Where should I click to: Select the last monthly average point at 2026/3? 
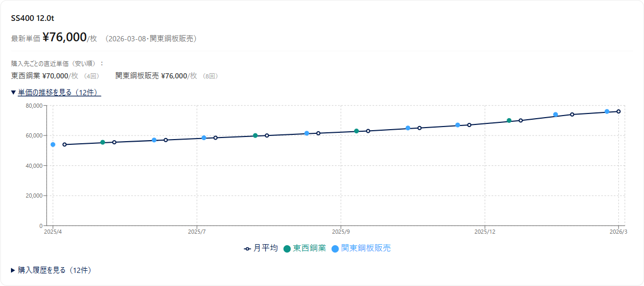click(618, 111)
